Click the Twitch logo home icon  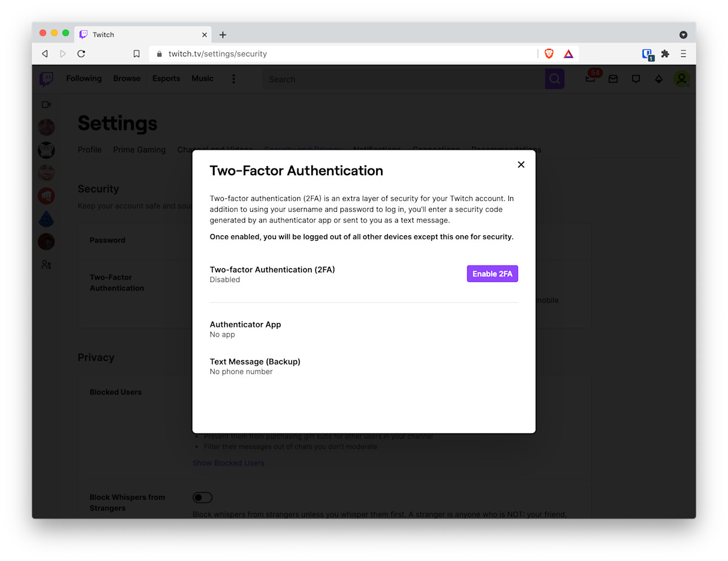[46, 79]
